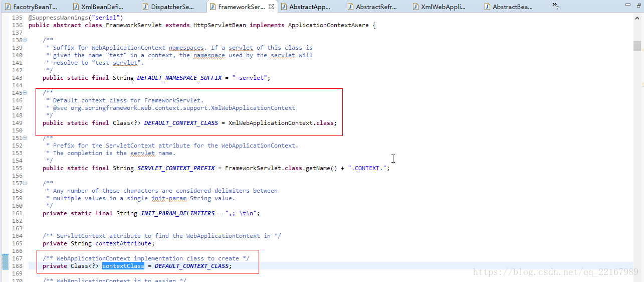Screen dimensions: 644x282
Task: Click line number 149 in the gutter
Action: point(17,123)
